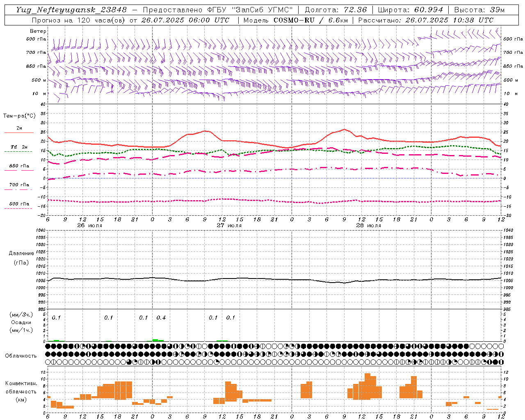This screenshot has height=420, width=525.
Task: Click the model name COSMO-RU / 6.6км
Action: click(312, 20)
